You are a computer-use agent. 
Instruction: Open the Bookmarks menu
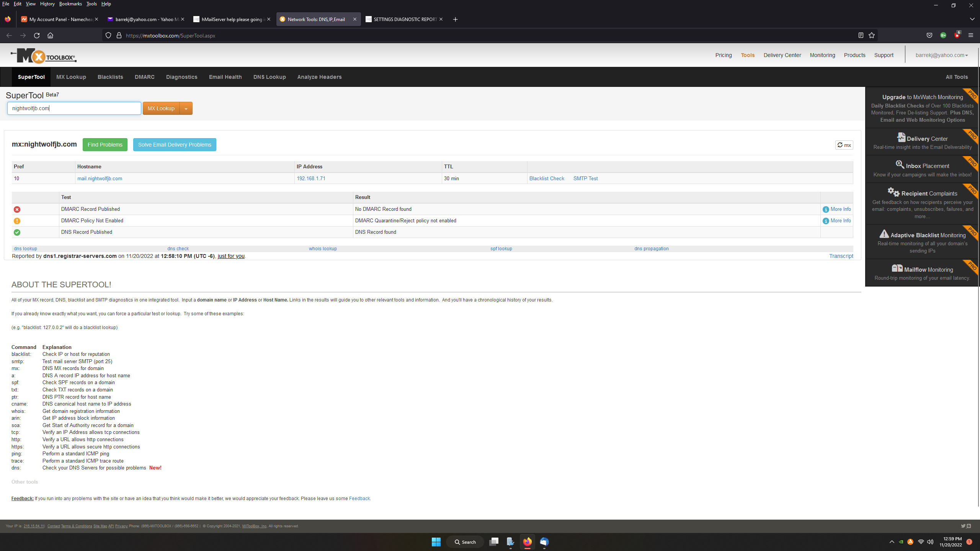[x=70, y=4]
